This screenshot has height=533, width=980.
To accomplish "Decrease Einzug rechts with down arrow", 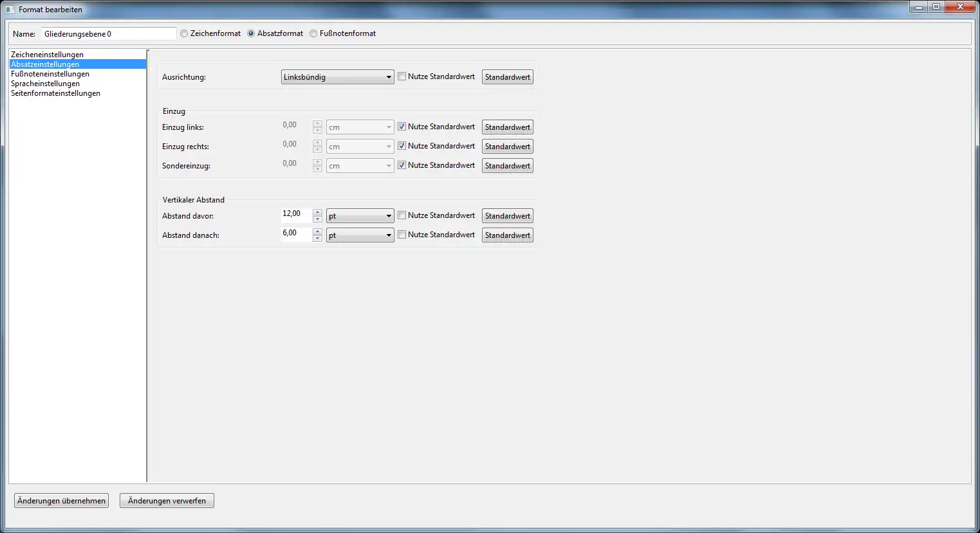I will pos(317,150).
